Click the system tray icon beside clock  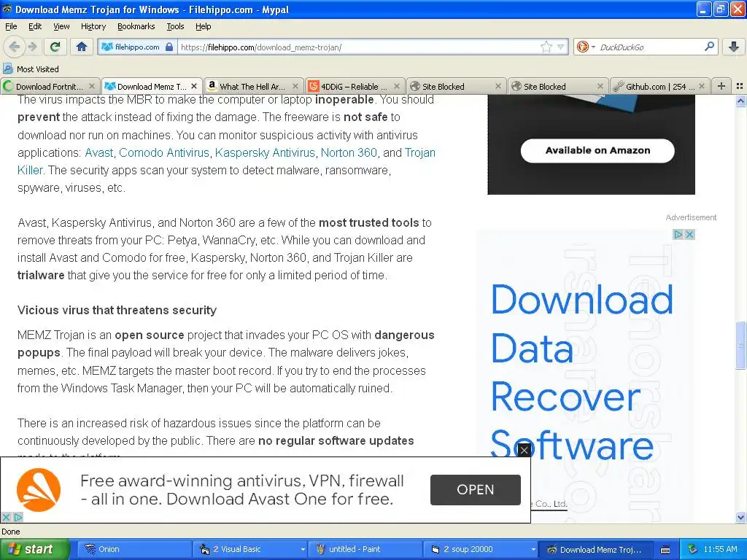[x=693, y=550]
